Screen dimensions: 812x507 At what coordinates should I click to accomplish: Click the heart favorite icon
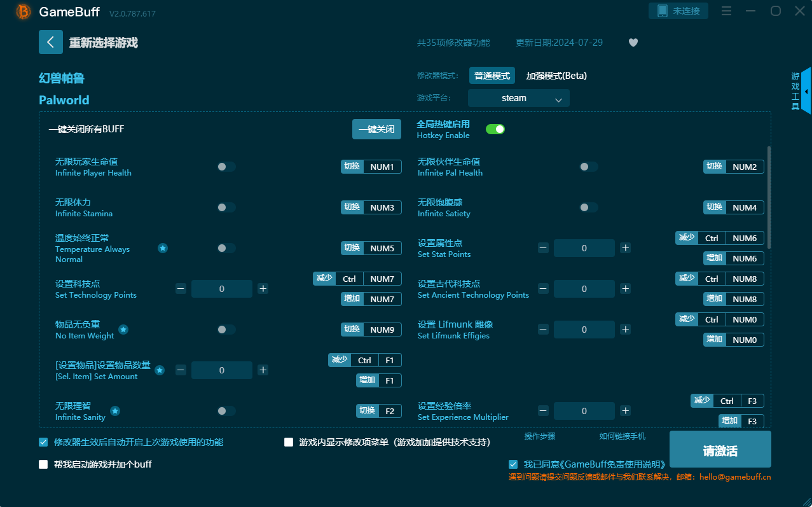click(633, 43)
